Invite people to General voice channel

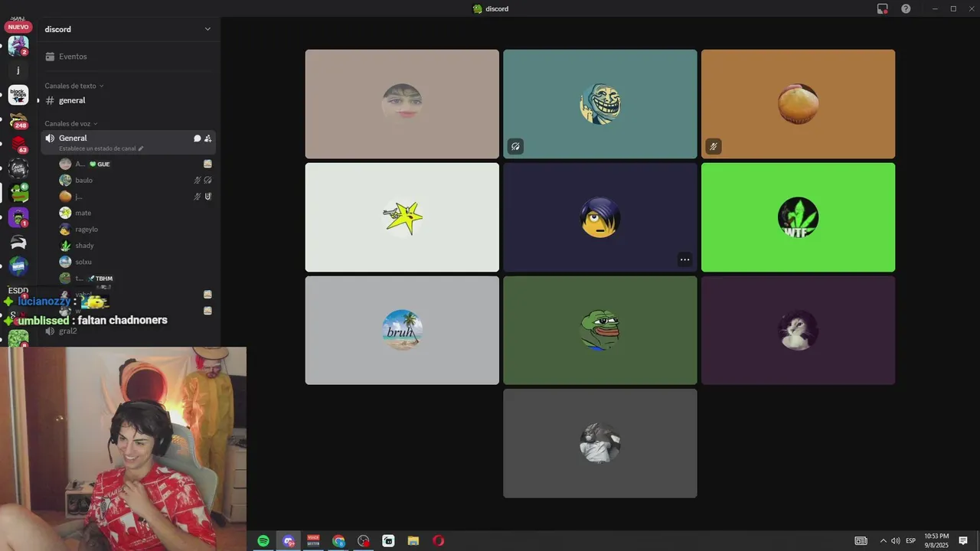[207, 139]
